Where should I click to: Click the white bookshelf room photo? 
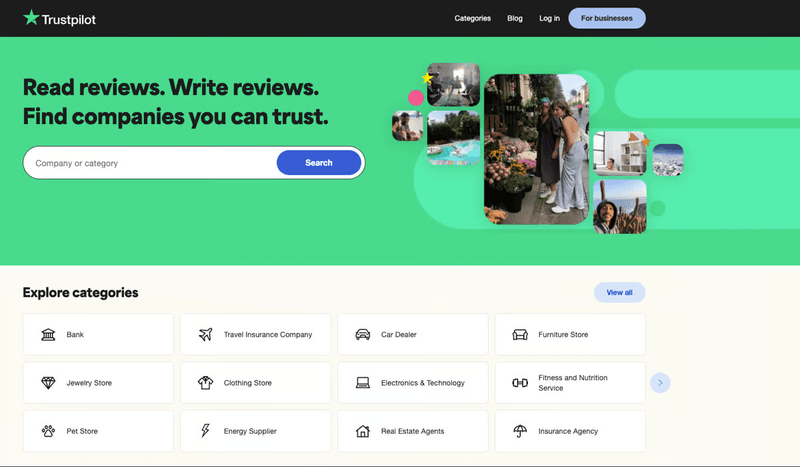(x=619, y=153)
